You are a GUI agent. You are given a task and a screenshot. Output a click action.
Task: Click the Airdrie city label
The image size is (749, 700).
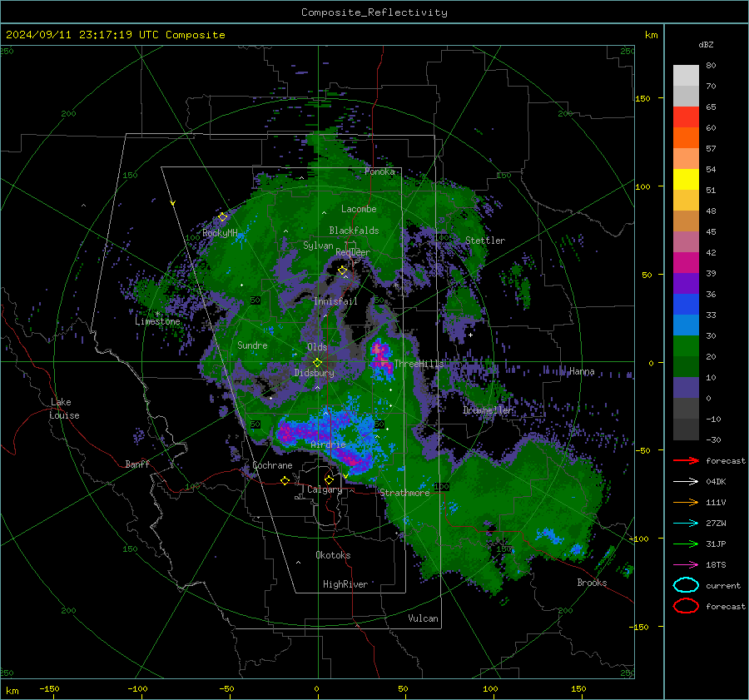[x=328, y=444]
